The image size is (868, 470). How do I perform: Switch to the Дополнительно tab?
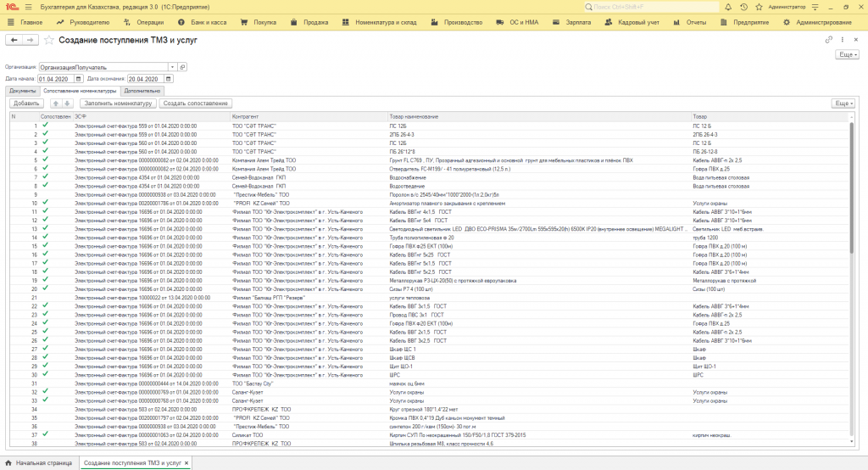(x=142, y=91)
